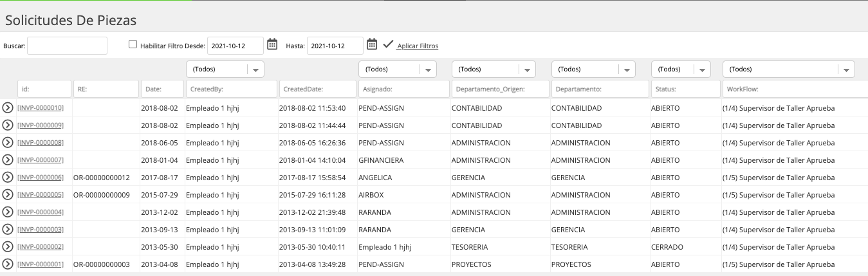Screen dimensions: 868x276
Task: Click the id column filter field
Action: coord(44,89)
